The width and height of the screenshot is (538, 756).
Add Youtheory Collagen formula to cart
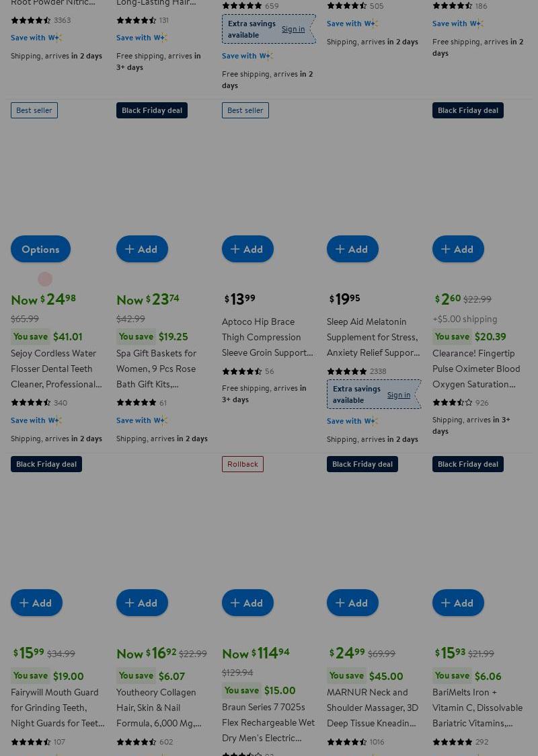pyautogui.click(x=142, y=603)
